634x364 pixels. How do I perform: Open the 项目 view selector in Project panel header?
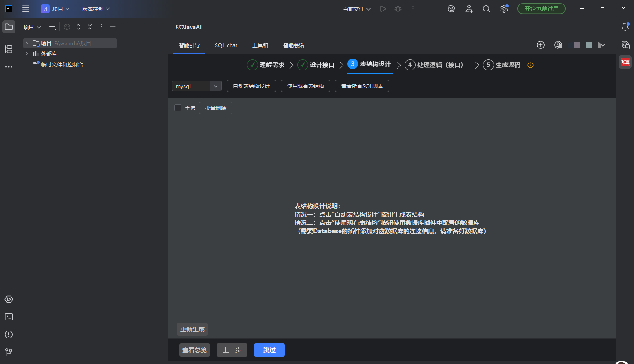click(32, 27)
